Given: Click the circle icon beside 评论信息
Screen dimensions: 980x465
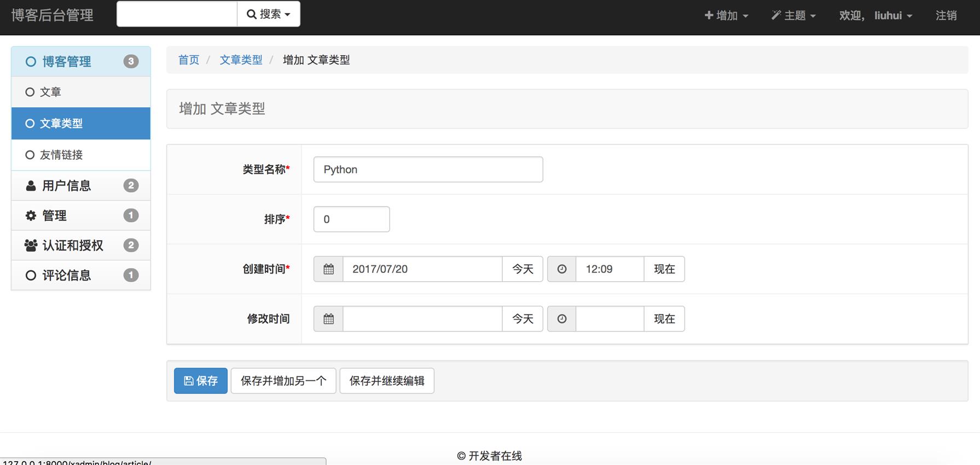Looking at the screenshot, I should click(x=31, y=275).
